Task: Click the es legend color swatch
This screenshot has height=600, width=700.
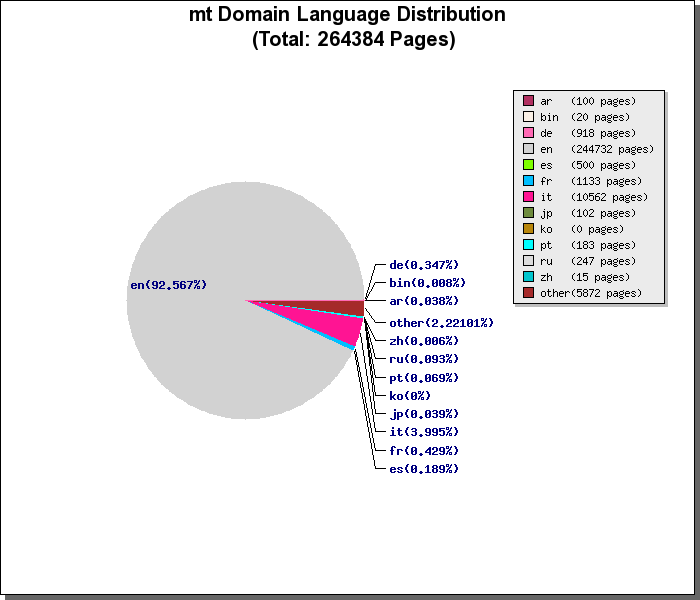Action: pos(528,165)
